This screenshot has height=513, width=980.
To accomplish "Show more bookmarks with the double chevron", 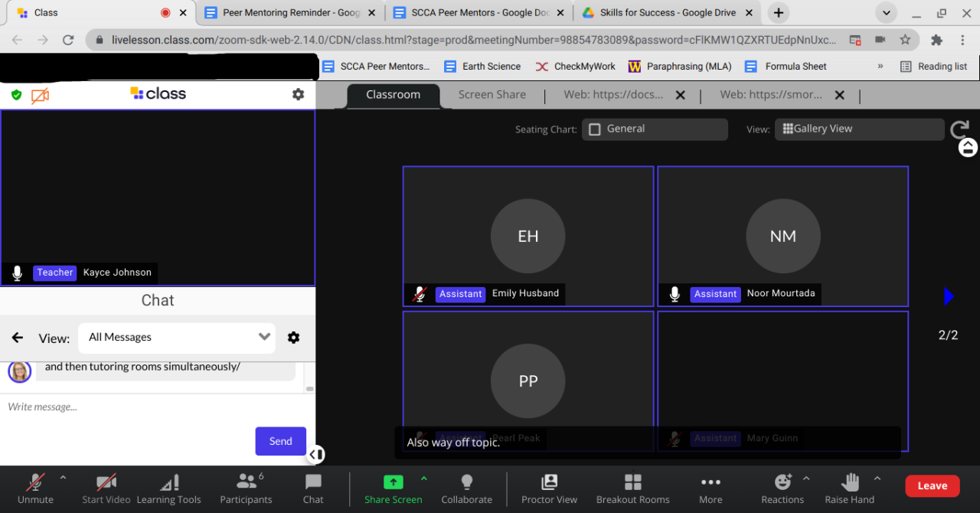I will tap(880, 67).
